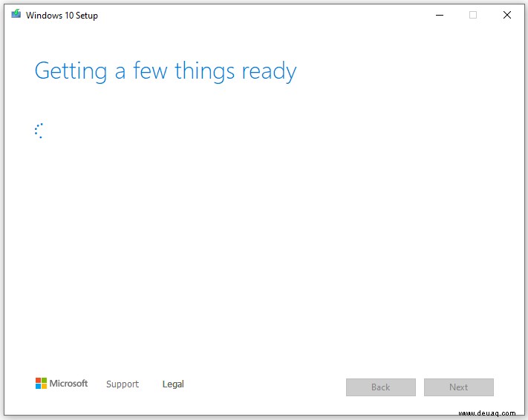528x420 pixels.
Task: Click the 'Getting a few things ready' heading
Action: point(166,71)
